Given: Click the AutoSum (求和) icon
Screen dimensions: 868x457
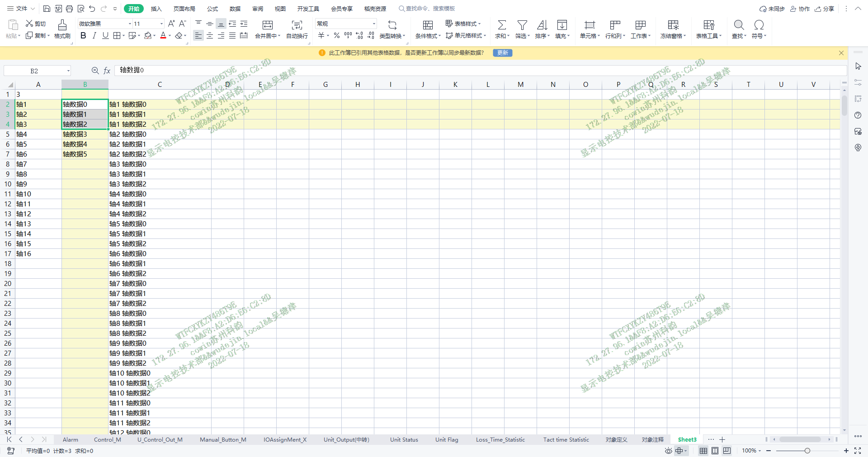Looking at the screenshot, I should 501,25.
